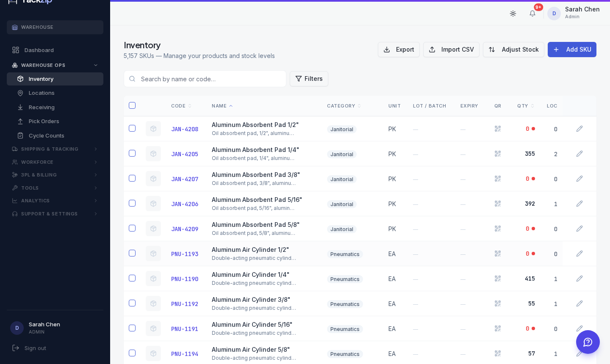The image size is (610, 364).
Task: Click the Sarah Chen avatar in the sidebar footer
Action: [x=17, y=328]
